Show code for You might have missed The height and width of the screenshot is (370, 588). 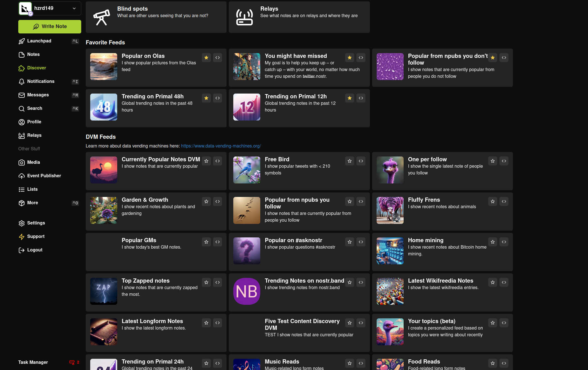(x=361, y=58)
